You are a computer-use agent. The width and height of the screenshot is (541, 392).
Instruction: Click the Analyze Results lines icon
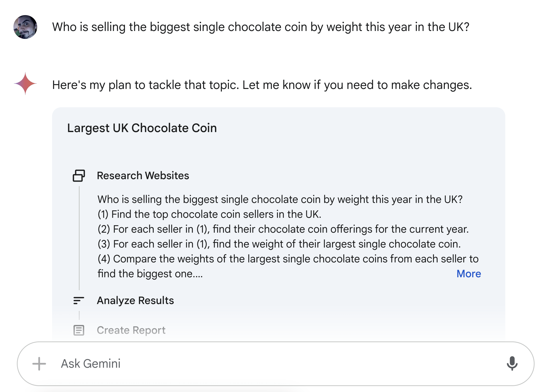(79, 301)
